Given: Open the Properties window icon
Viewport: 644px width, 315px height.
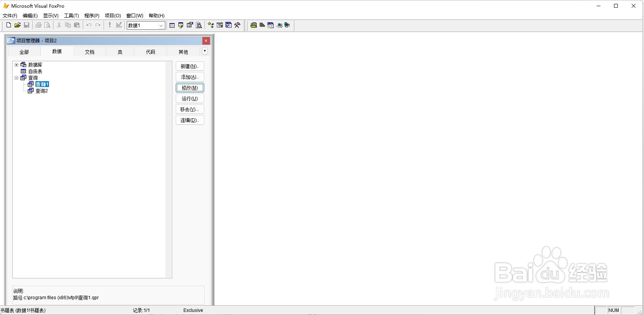Looking at the screenshot, I should pyautogui.click(x=190, y=25).
